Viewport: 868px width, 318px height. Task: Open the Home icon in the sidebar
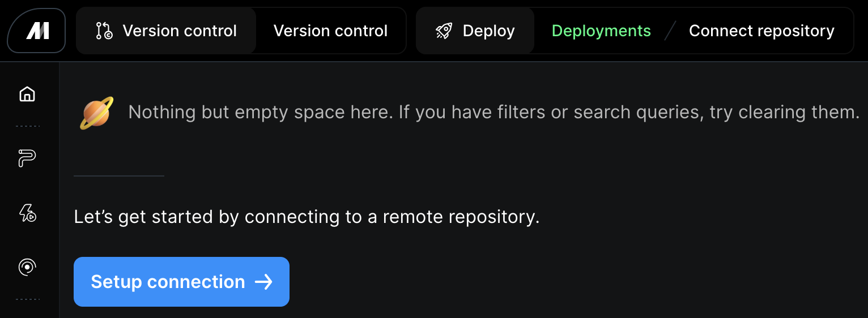point(27,94)
